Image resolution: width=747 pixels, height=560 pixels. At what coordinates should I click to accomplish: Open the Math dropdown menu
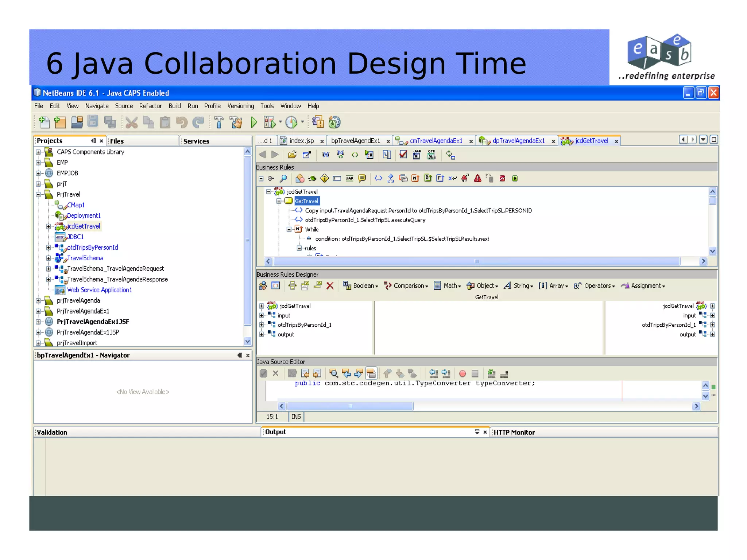pyautogui.click(x=448, y=286)
